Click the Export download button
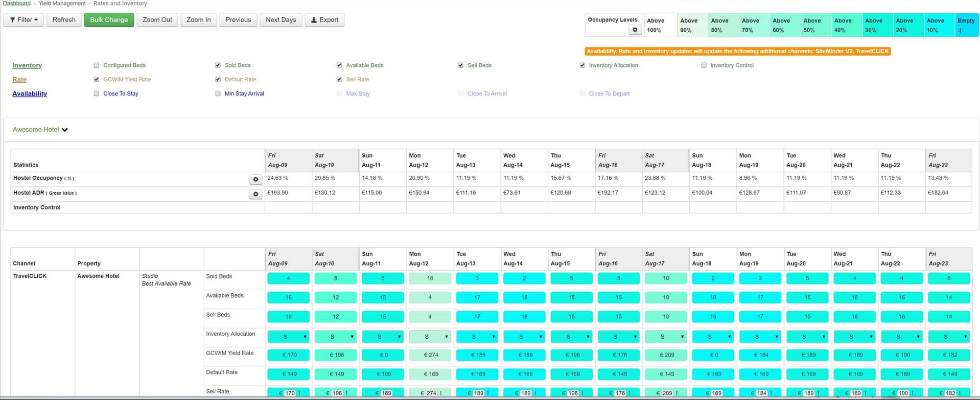The width and height of the screenshot is (980, 400). pyautogui.click(x=324, y=20)
